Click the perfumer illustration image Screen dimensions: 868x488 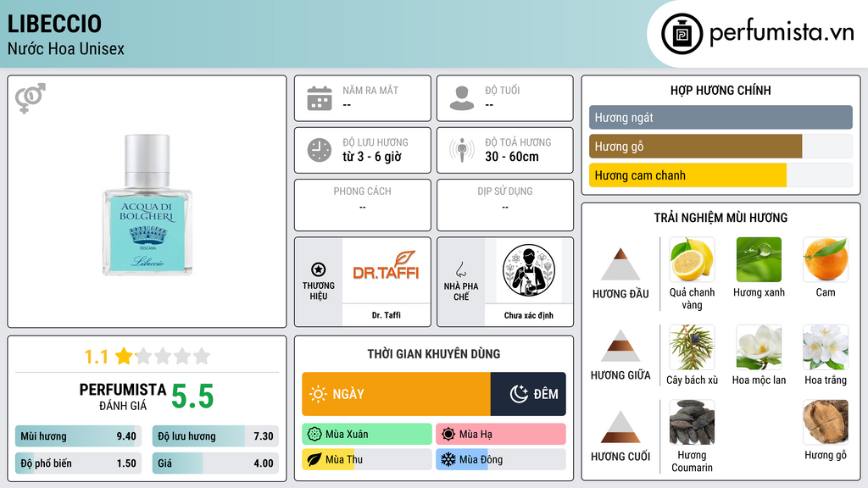(529, 270)
